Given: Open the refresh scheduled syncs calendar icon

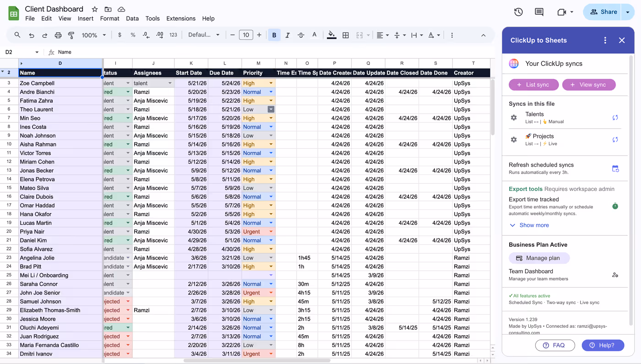Looking at the screenshot, I should pos(615,168).
